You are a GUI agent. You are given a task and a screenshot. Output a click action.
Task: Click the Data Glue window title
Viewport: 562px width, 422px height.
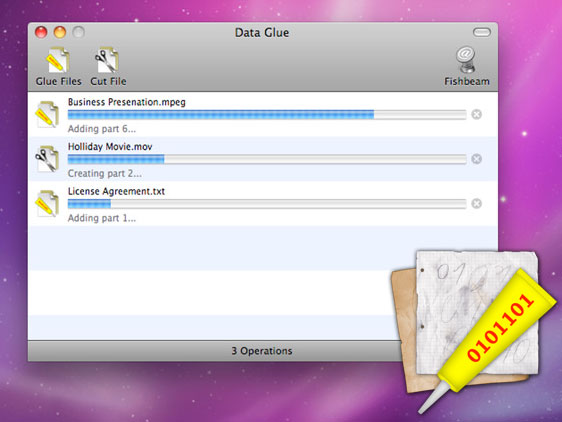point(262,33)
